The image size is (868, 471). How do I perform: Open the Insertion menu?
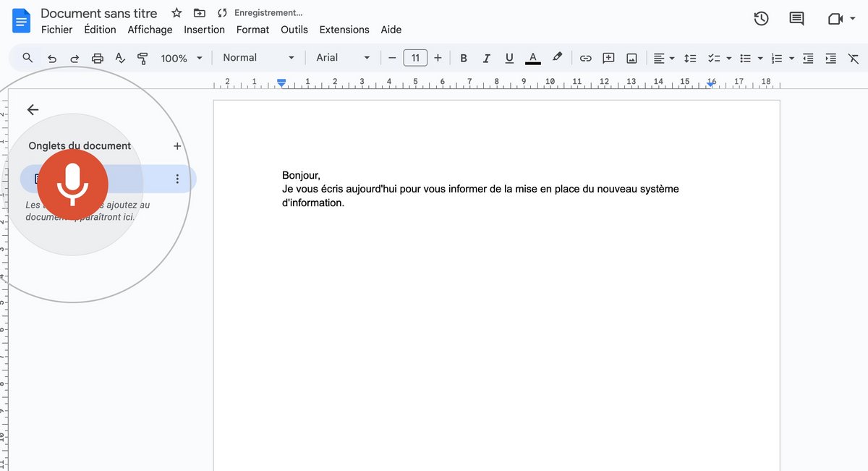click(x=204, y=30)
